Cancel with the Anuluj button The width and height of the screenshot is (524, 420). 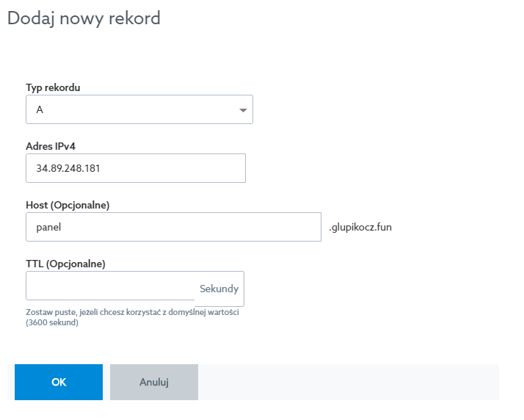click(154, 382)
